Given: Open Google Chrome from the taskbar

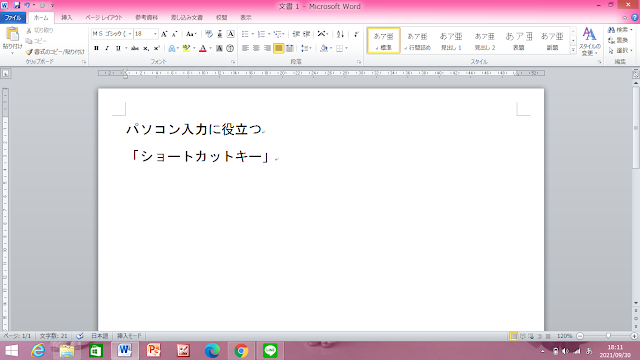Looking at the screenshot, I should point(241,351).
